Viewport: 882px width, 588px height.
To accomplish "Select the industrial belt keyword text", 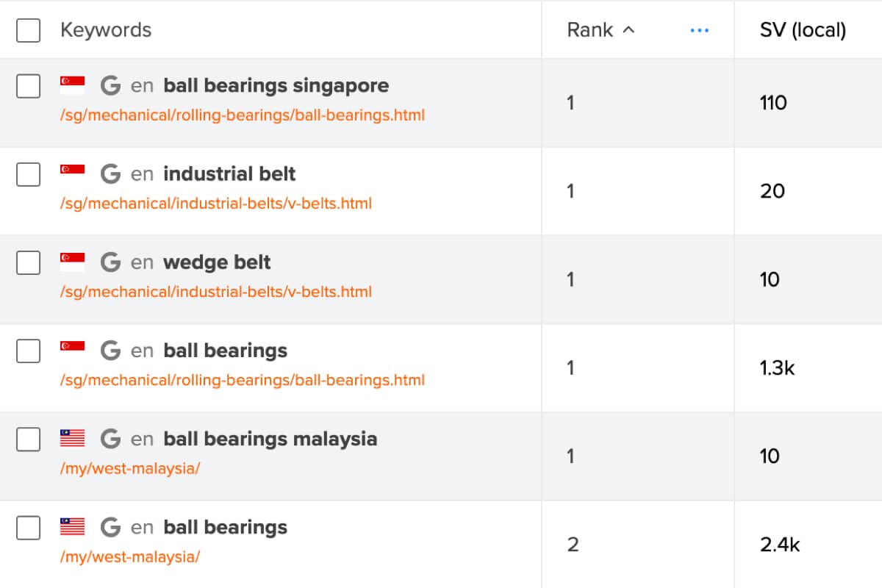I will 229,174.
